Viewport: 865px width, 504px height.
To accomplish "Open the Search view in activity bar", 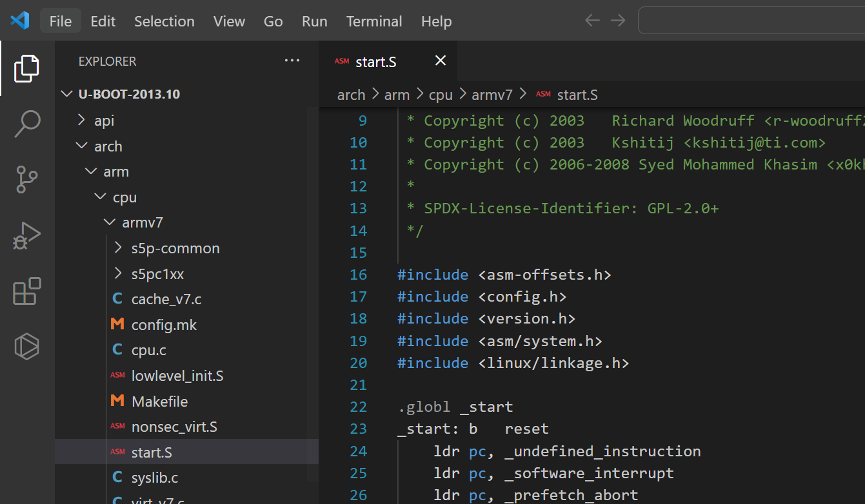I will (x=26, y=124).
